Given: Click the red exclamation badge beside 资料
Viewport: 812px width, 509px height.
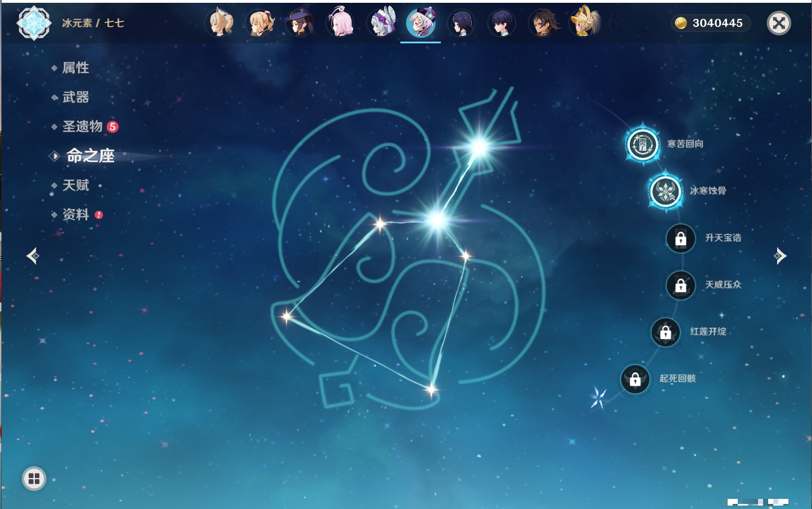Looking at the screenshot, I should click(x=99, y=215).
